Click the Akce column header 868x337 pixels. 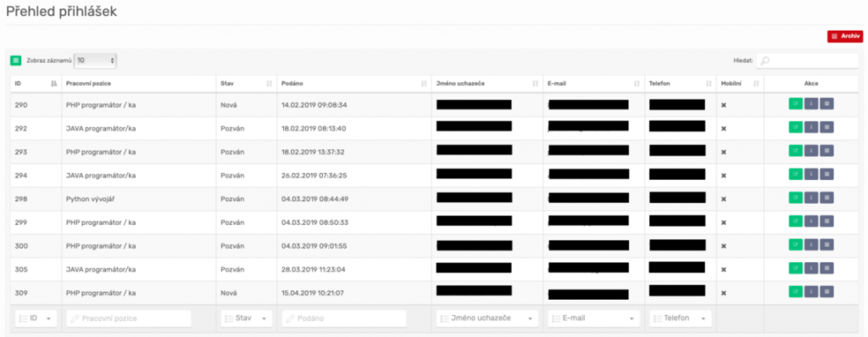click(x=811, y=84)
